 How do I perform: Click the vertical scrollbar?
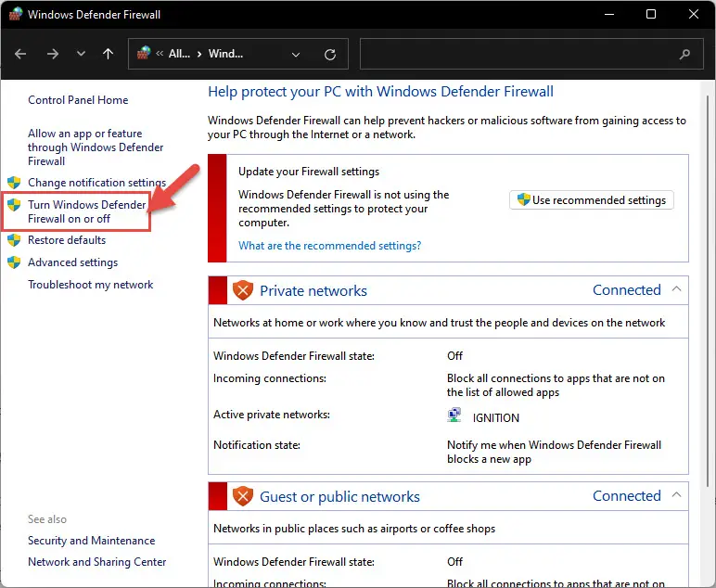pyautogui.click(x=708, y=292)
